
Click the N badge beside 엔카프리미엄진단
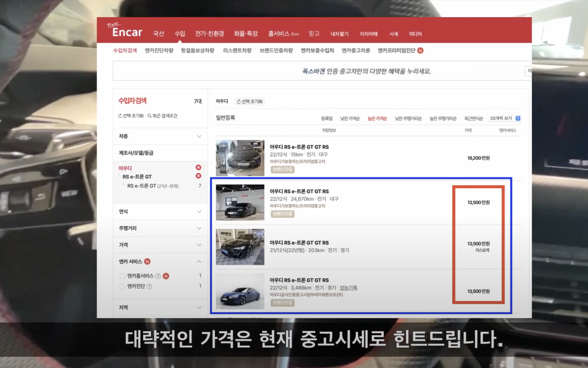coord(420,50)
